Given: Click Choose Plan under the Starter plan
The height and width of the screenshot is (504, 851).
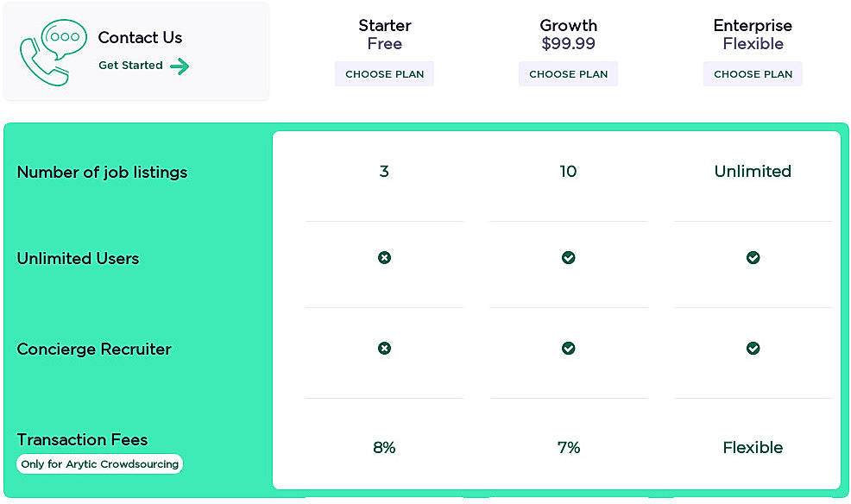Looking at the screenshot, I should point(384,73).
